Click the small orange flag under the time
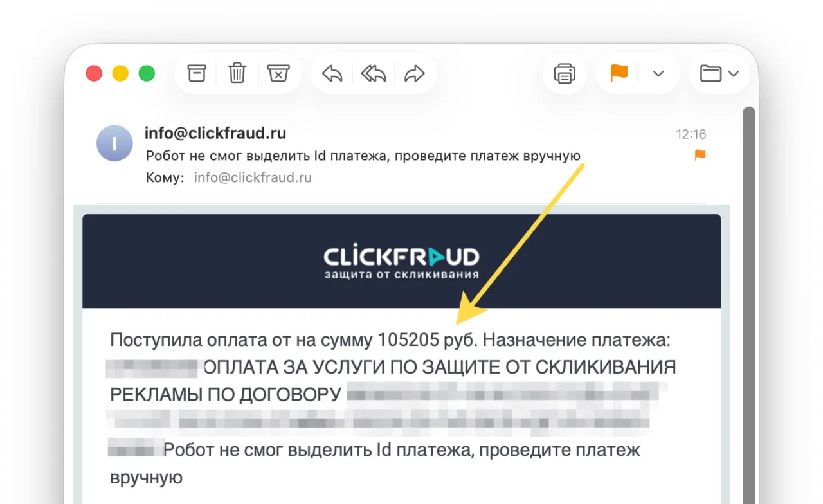 click(x=700, y=155)
